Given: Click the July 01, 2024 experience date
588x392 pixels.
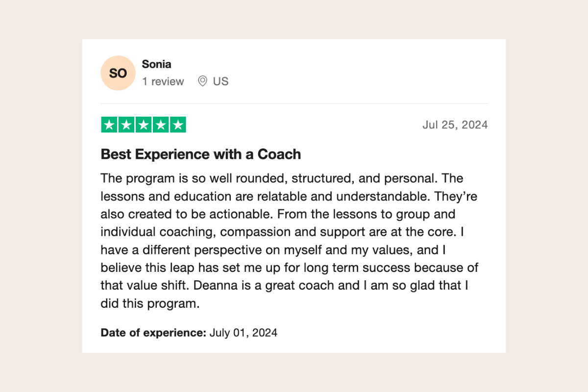Looking at the screenshot, I should tap(244, 333).
